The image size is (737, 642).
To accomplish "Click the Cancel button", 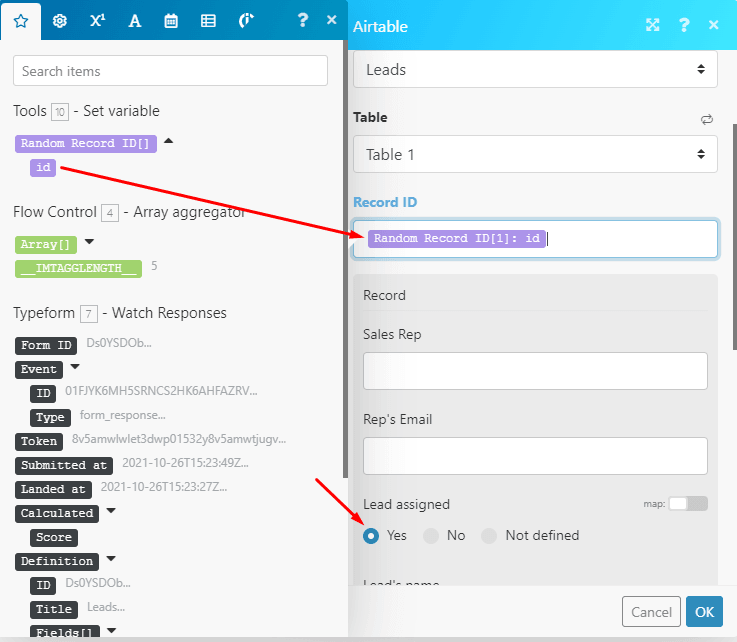I will [651, 612].
